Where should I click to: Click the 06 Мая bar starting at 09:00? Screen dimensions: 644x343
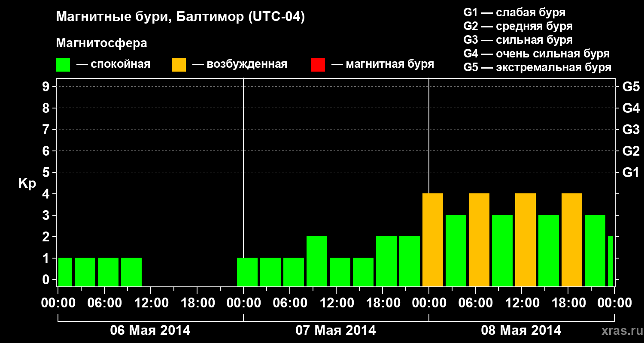click(x=131, y=272)
